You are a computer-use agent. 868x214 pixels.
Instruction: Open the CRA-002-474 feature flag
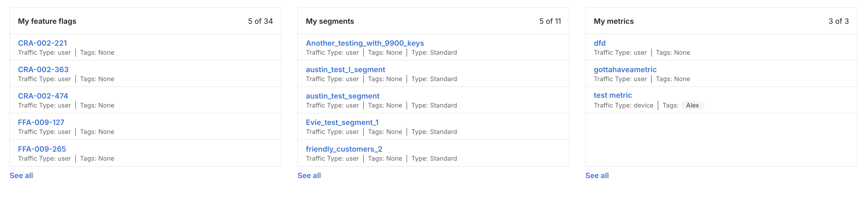pos(43,96)
